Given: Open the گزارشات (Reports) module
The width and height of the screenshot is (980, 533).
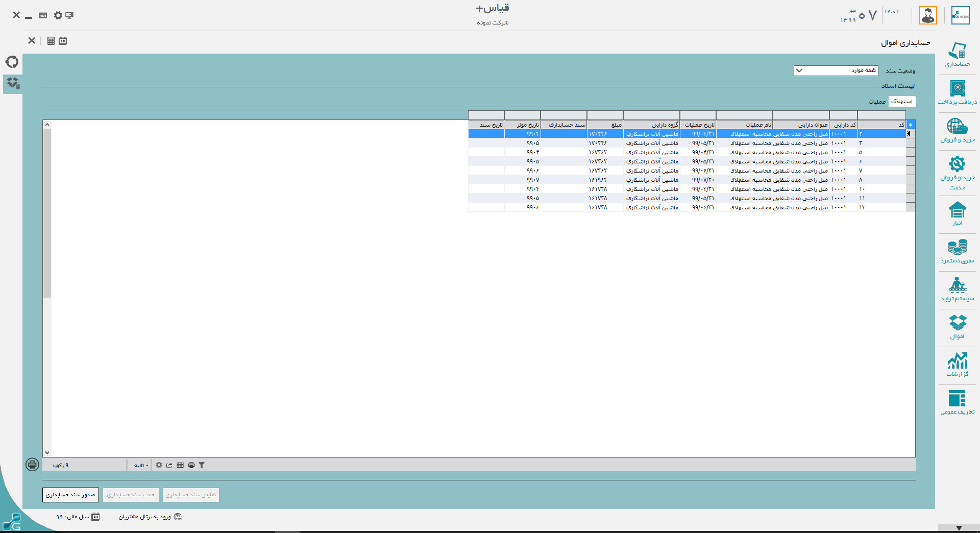Looking at the screenshot, I should tap(957, 365).
